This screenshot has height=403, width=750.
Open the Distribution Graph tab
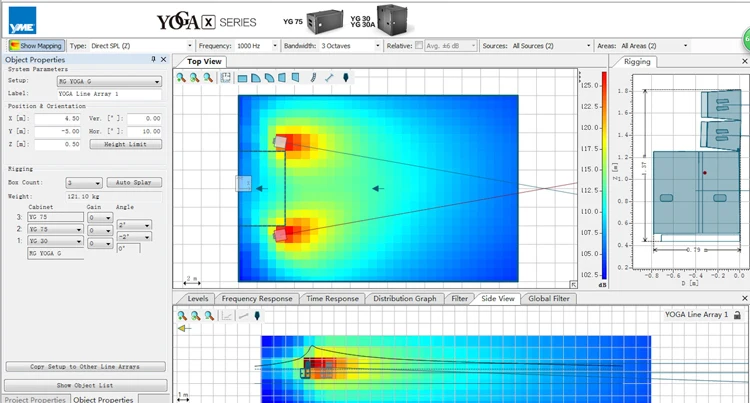click(405, 299)
